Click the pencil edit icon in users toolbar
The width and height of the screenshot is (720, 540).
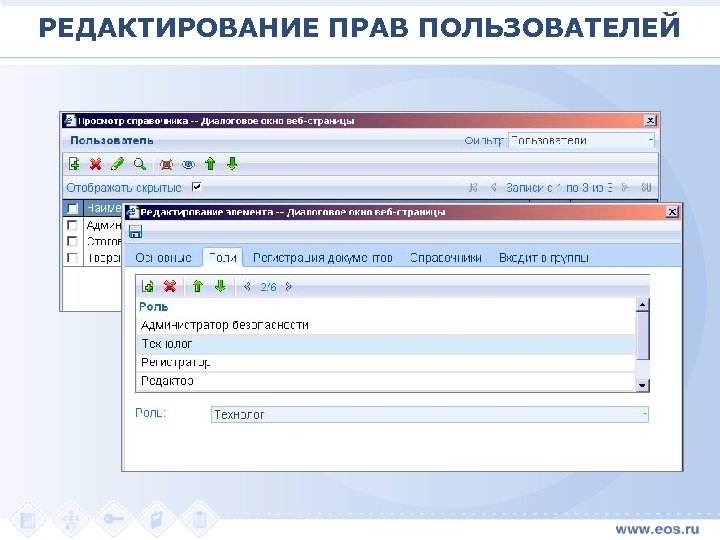[x=118, y=164]
